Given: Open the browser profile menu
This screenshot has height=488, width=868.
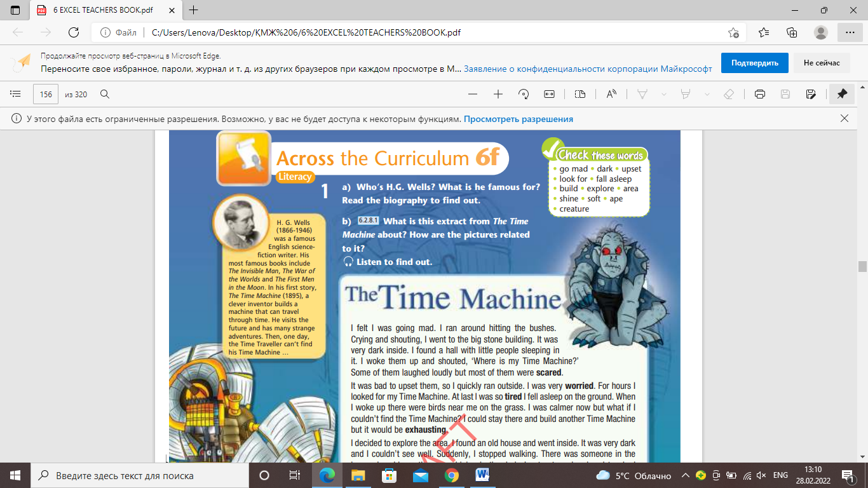Looking at the screenshot, I should coord(821,32).
